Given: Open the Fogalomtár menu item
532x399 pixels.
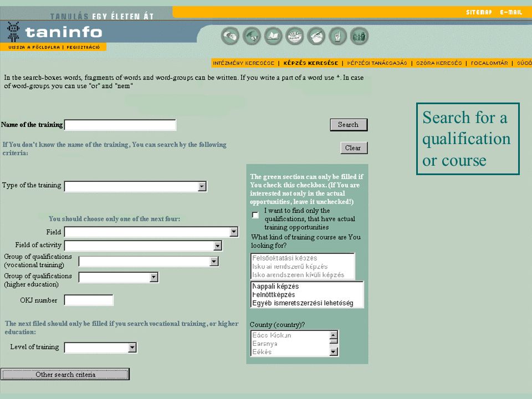Looking at the screenshot, I should [x=489, y=63].
